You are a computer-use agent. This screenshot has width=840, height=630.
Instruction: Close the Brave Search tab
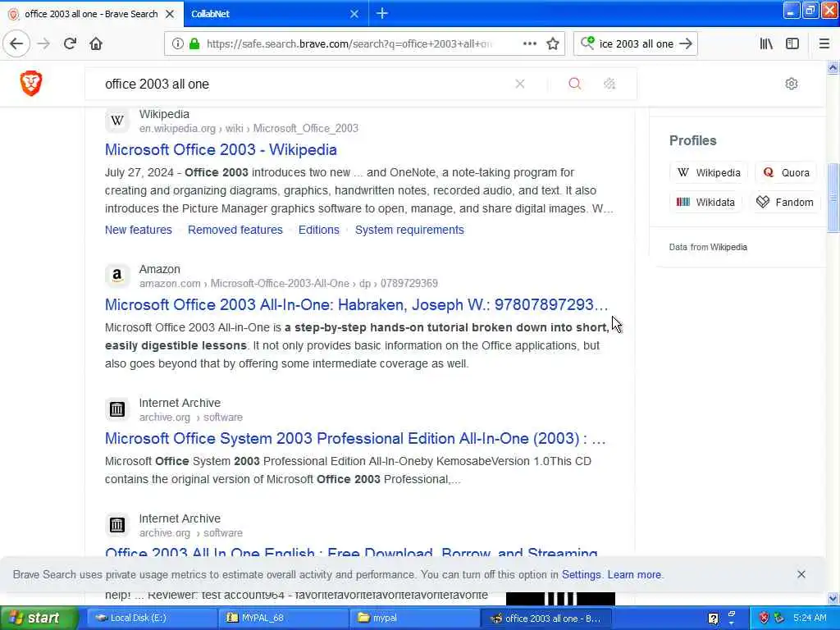pos(170,14)
